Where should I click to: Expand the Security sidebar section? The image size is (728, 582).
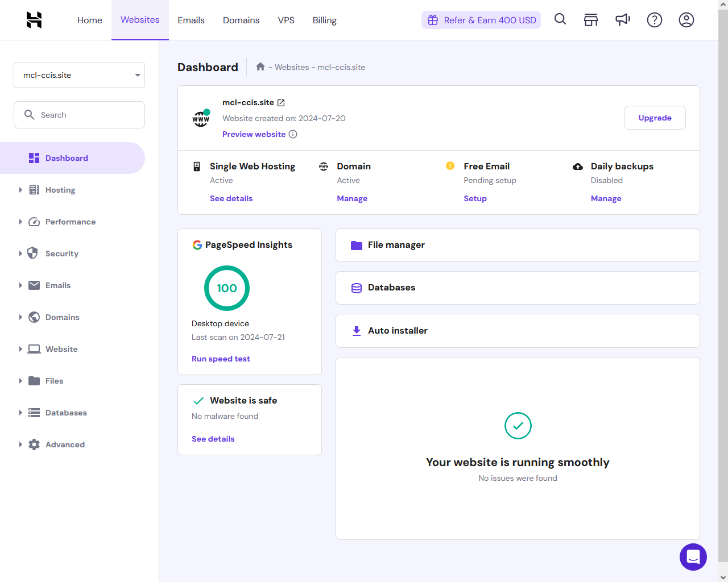(61, 253)
